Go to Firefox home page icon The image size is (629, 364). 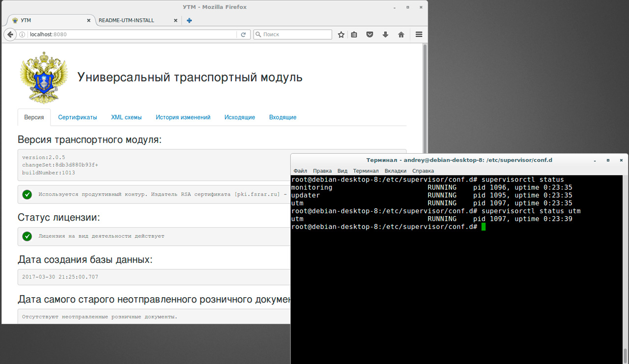pyautogui.click(x=401, y=35)
